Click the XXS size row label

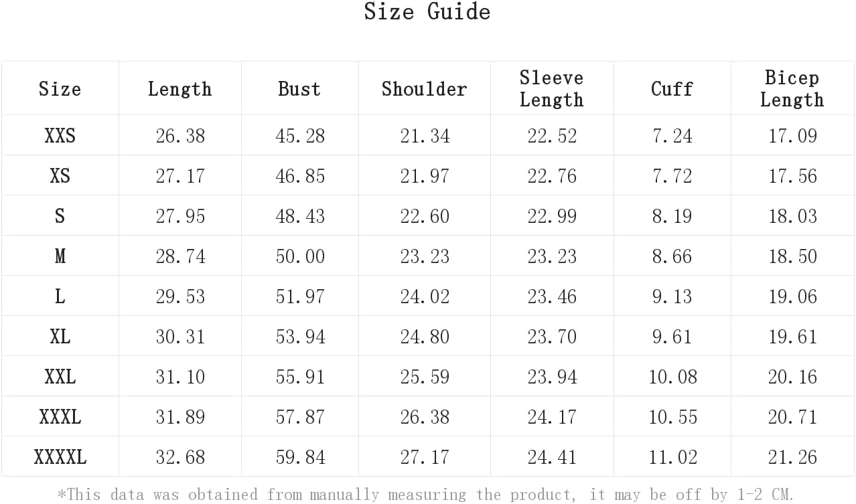pyautogui.click(x=60, y=136)
